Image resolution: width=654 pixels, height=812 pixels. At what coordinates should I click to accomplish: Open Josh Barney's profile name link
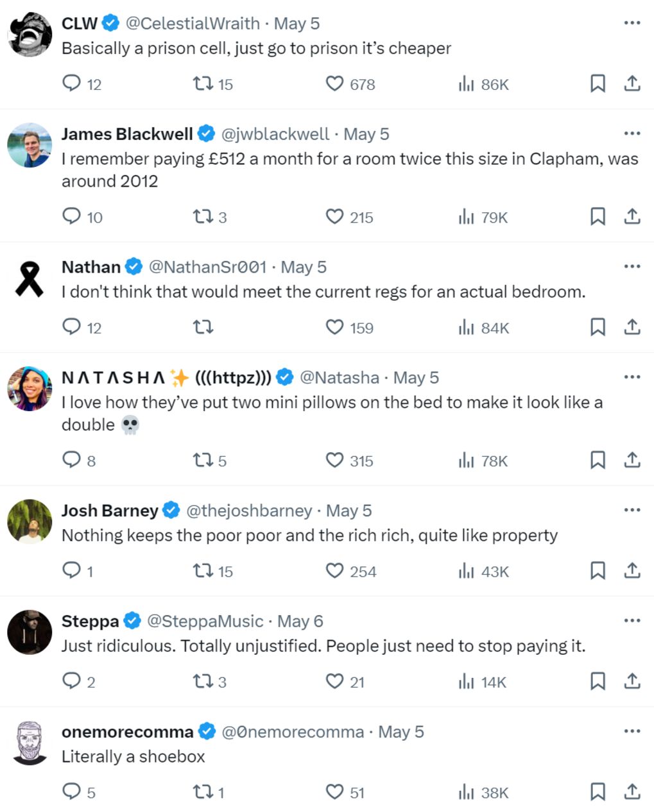[110, 511]
